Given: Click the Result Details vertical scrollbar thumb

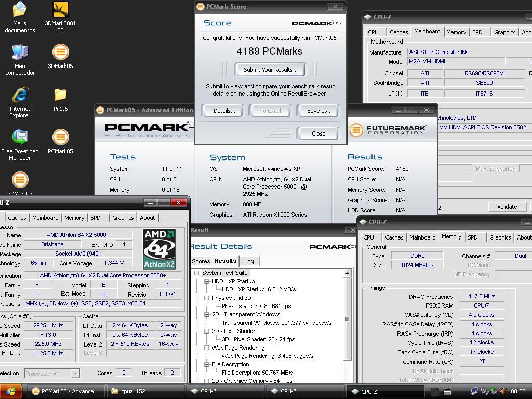Looking at the screenshot, I should [x=347, y=318].
